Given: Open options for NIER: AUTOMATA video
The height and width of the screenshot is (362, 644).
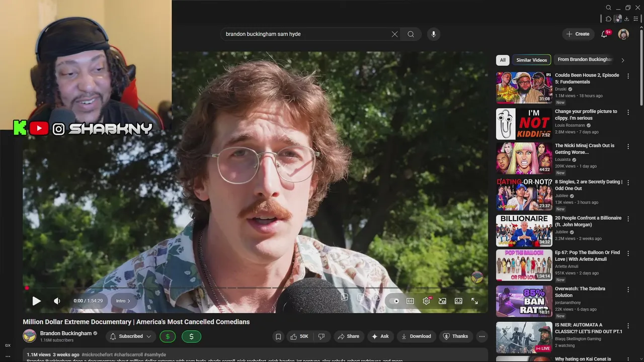Looking at the screenshot, I should tap(628, 326).
